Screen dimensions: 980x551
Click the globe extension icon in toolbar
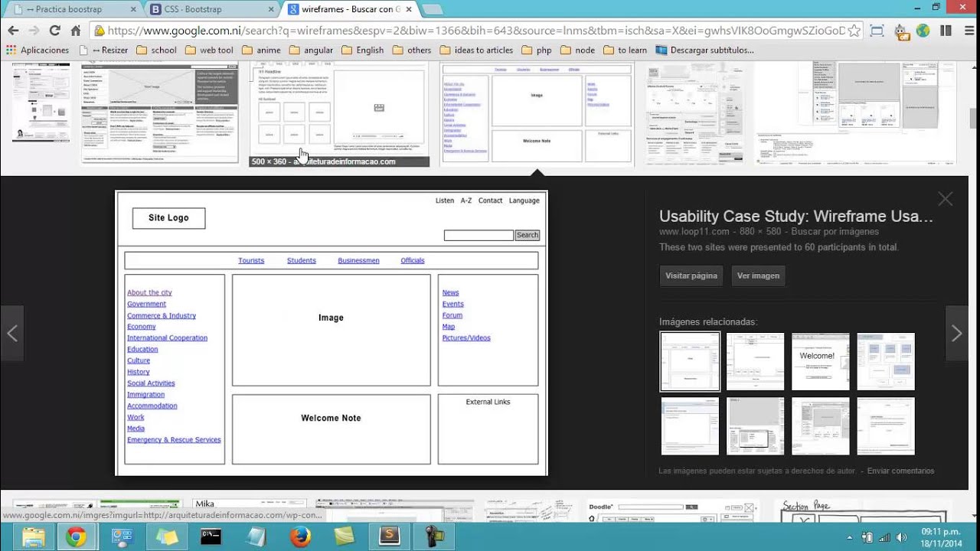pyautogui.click(x=923, y=31)
